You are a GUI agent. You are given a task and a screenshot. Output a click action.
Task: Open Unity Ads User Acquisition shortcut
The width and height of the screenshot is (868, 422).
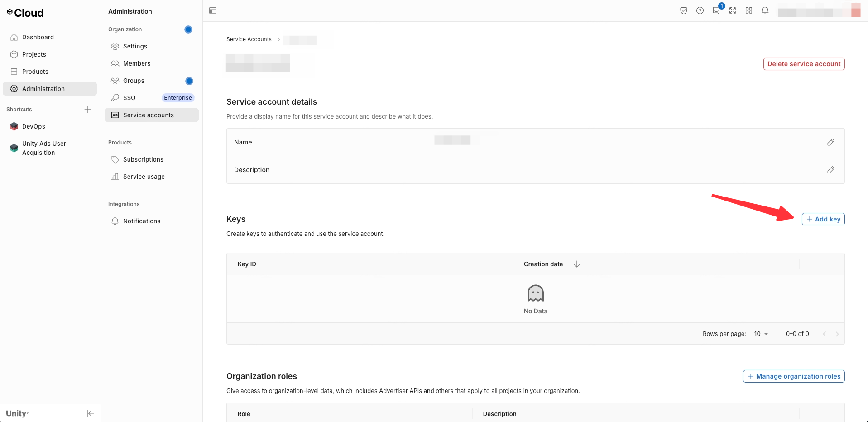[50, 148]
